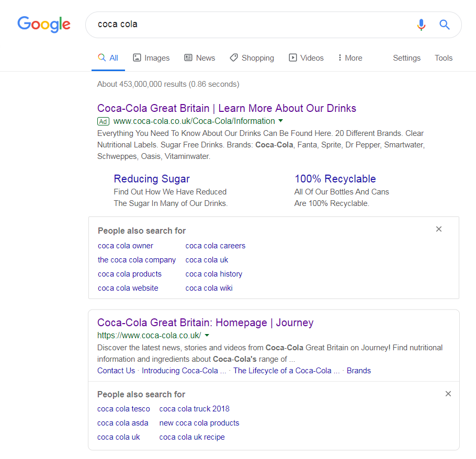
Task: Click the blue magnifier search button
Action: 445,25
